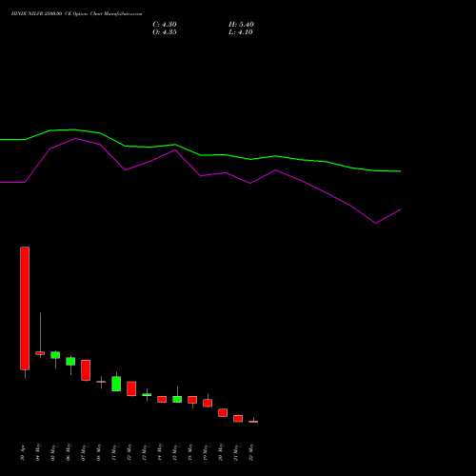The width and height of the screenshot is (476, 476).
Task: Click the red candle above 18 May
Action: click(x=192, y=400)
